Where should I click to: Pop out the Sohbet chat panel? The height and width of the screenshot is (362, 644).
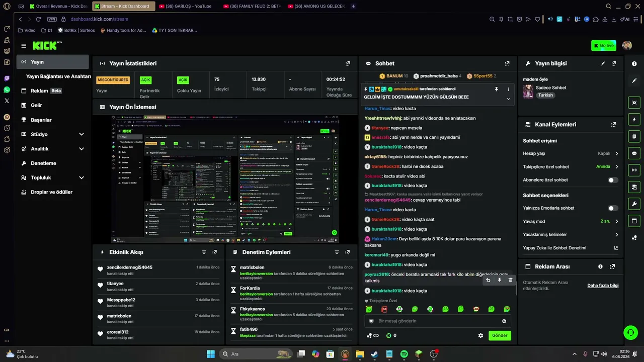507,64
